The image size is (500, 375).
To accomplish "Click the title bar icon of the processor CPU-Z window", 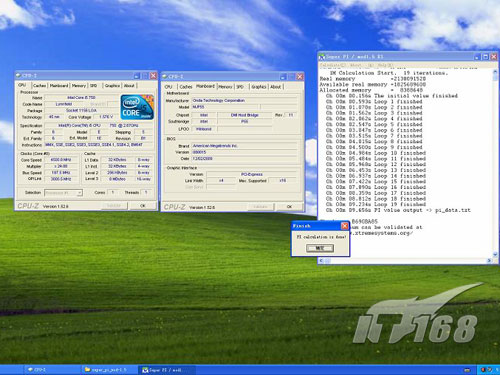I will [x=19, y=76].
